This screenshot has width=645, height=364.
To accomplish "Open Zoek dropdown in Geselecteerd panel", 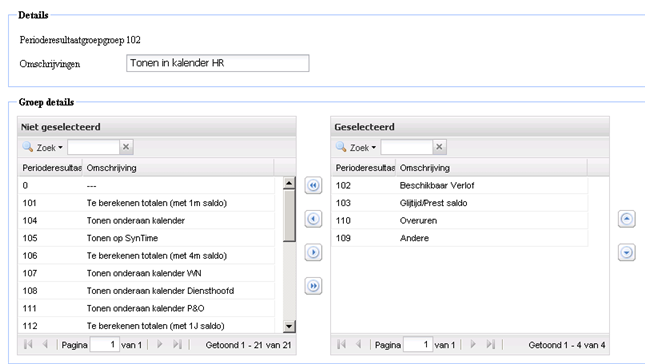I will (x=356, y=147).
